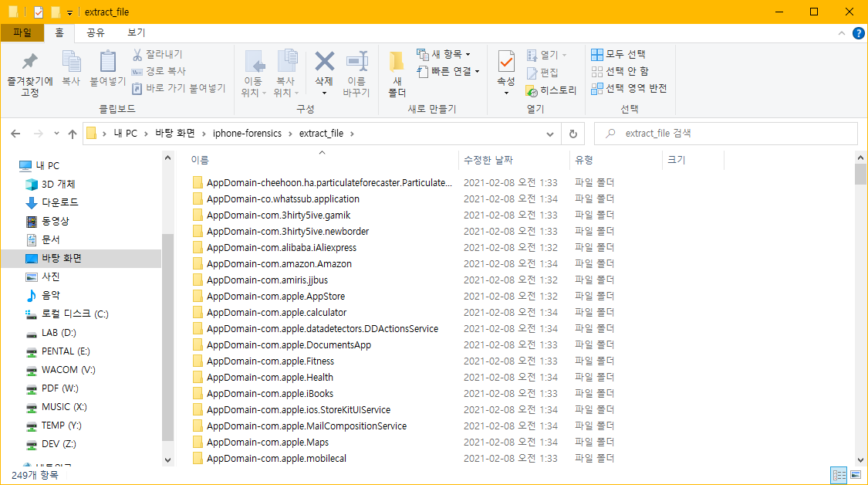Click 선택 영역 반전 invert selection
This screenshot has height=485, width=868.
tap(629, 88)
